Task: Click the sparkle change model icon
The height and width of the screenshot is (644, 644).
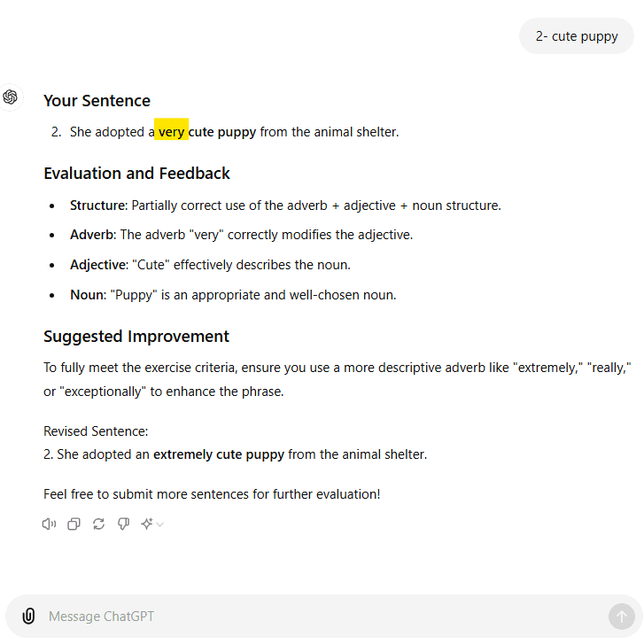Action: coord(147,524)
